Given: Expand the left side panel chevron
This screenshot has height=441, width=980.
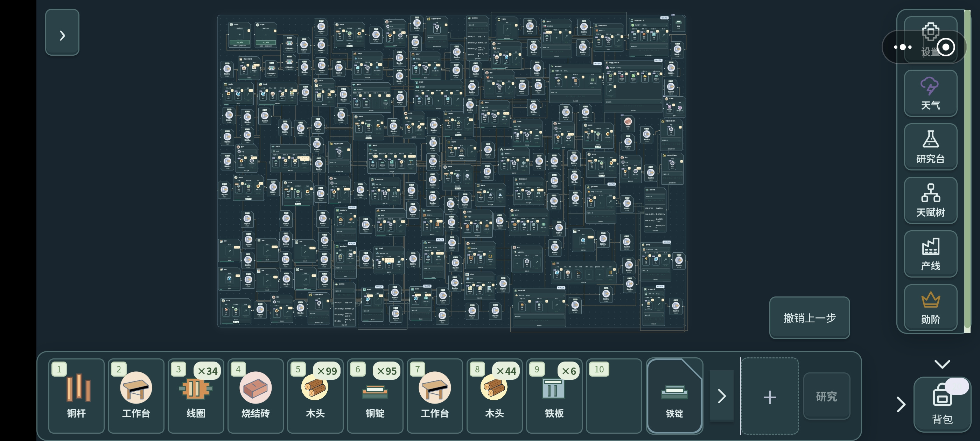Looking at the screenshot, I should point(62,32).
